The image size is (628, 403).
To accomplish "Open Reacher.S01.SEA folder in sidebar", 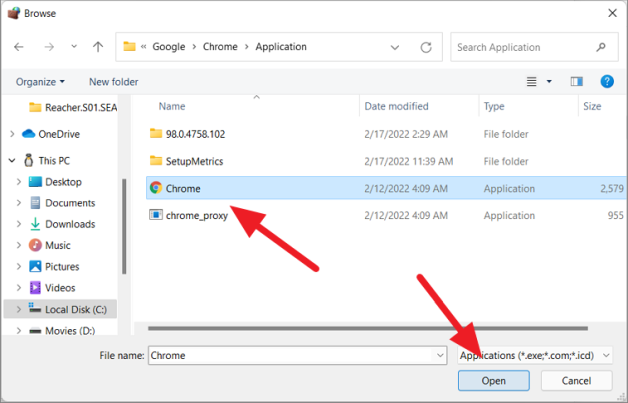I will [73, 107].
